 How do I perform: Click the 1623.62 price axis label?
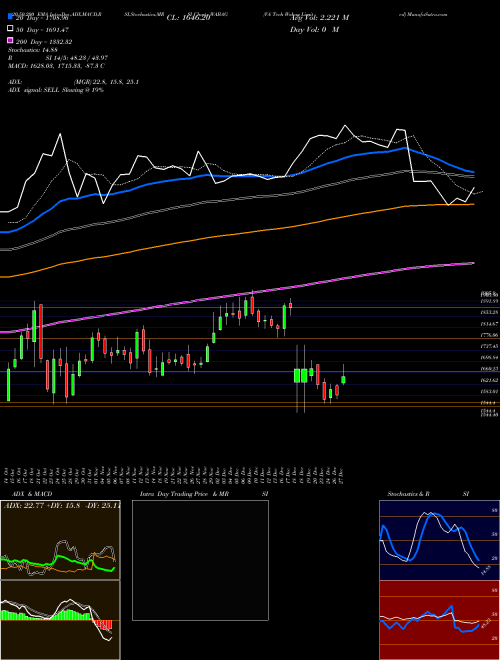tap(490, 380)
